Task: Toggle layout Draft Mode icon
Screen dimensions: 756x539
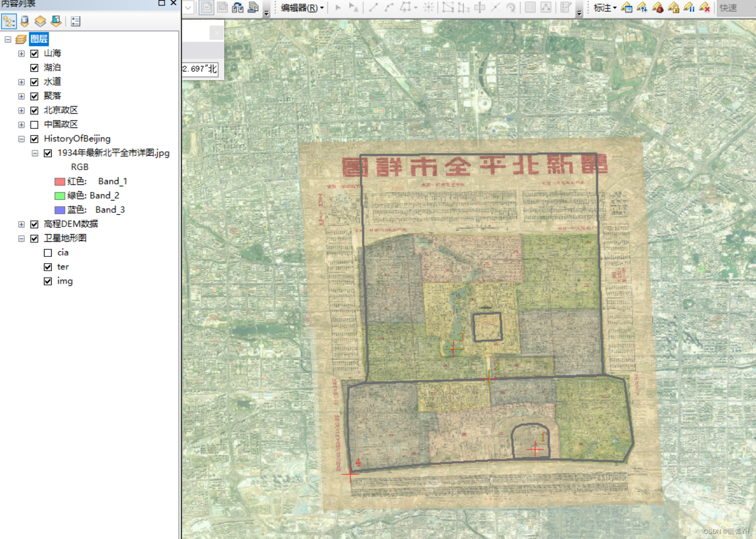Action: [x=207, y=8]
